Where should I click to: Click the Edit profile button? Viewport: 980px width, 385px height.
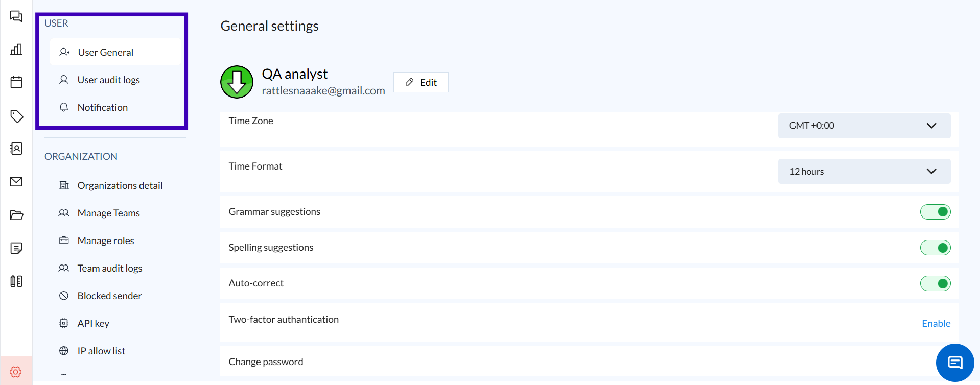point(421,82)
